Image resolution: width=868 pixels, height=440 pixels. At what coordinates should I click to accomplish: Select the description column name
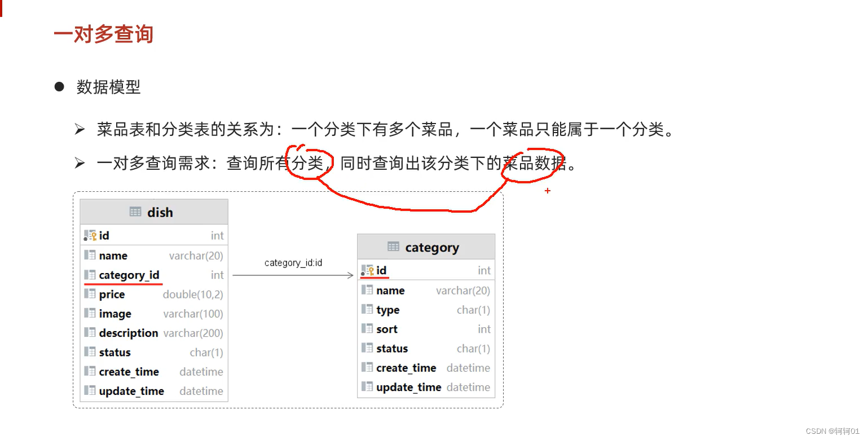point(129,333)
